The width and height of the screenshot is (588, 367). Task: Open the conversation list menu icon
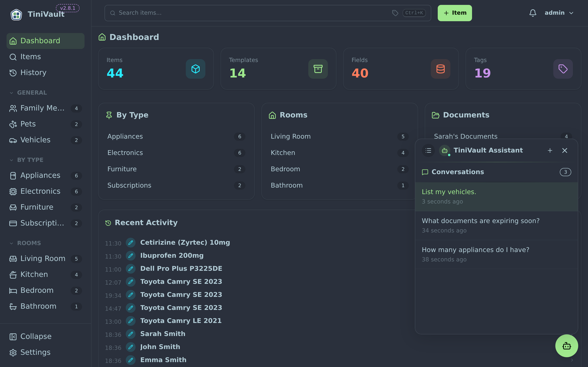428,150
